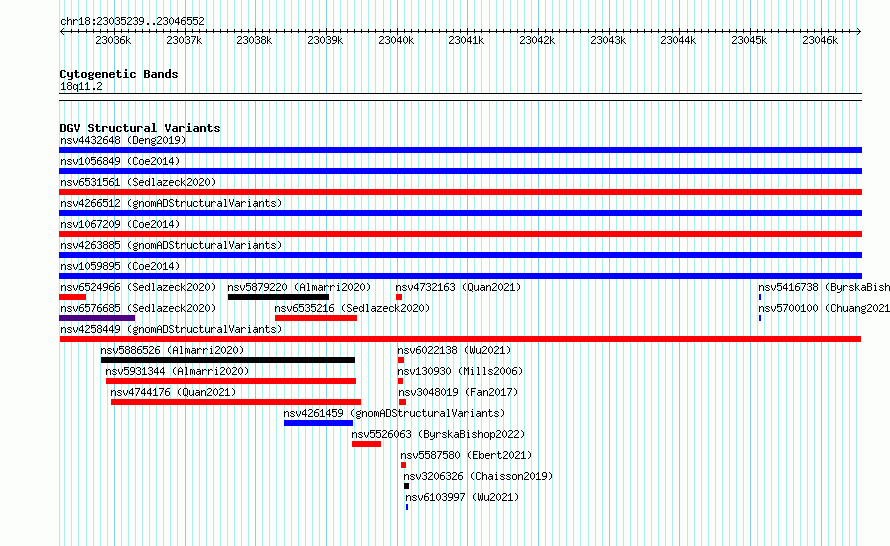Click the short red bar under nsv6524966

[x=73, y=297]
